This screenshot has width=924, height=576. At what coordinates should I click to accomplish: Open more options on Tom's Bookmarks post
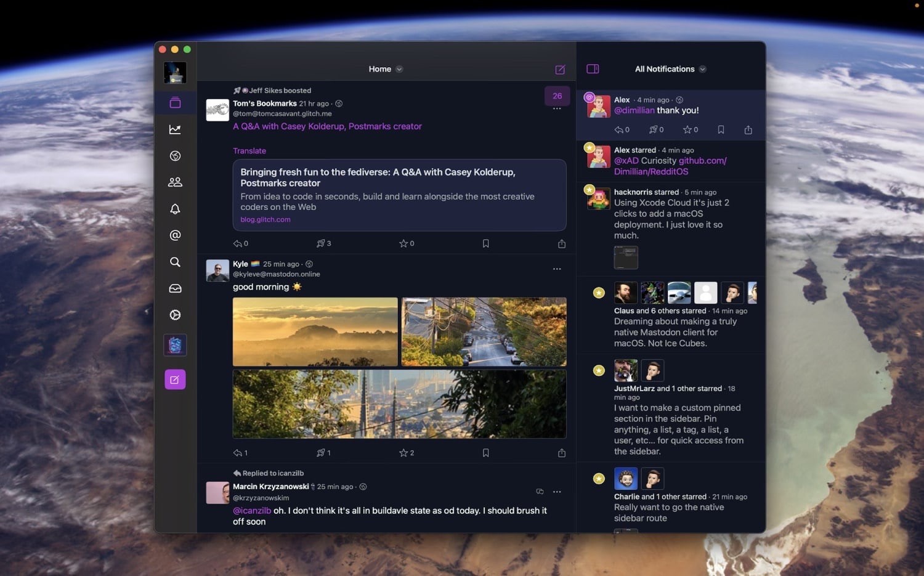tap(557, 109)
